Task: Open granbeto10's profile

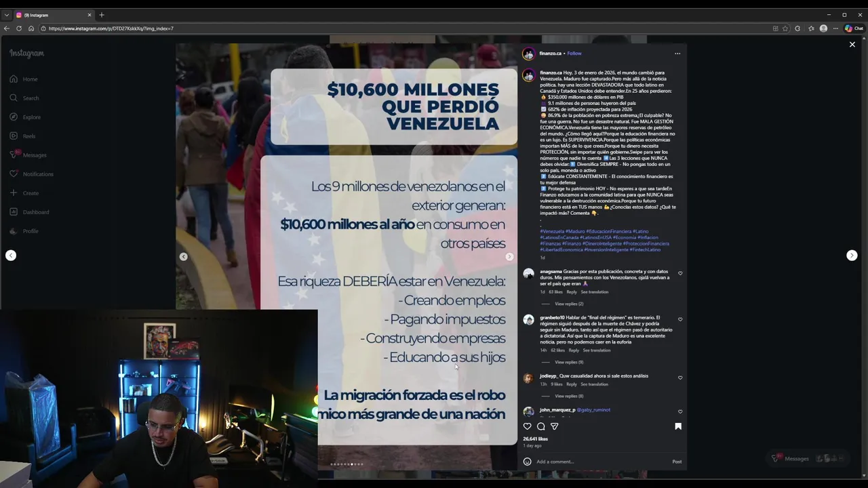Action: [x=552, y=317]
